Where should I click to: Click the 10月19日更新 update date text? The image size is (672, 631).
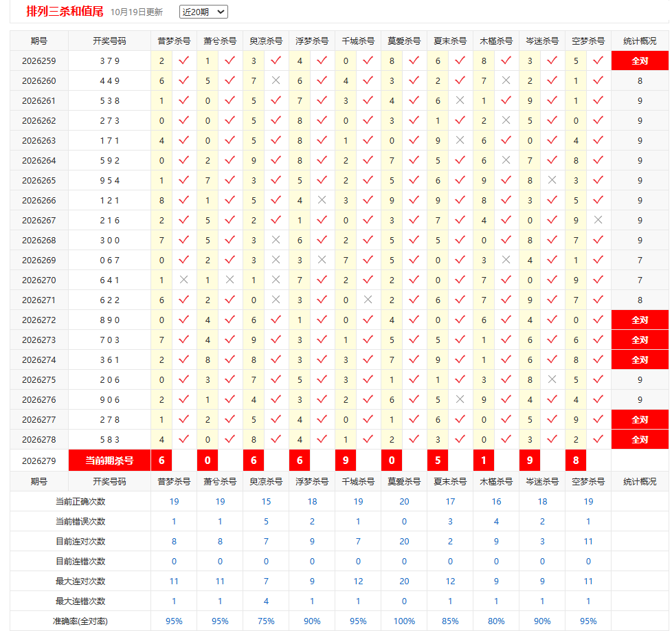tap(137, 12)
